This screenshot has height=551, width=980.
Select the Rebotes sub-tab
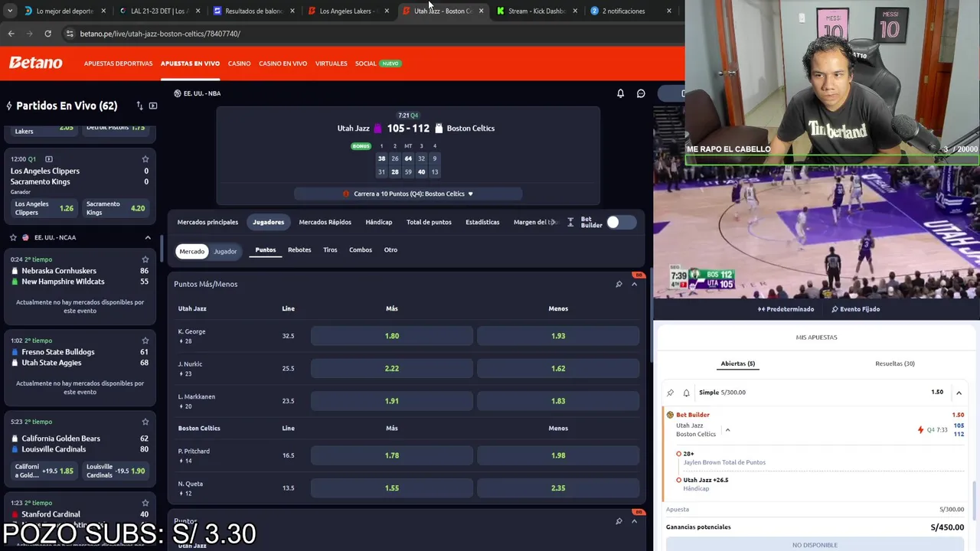click(x=299, y=249)
